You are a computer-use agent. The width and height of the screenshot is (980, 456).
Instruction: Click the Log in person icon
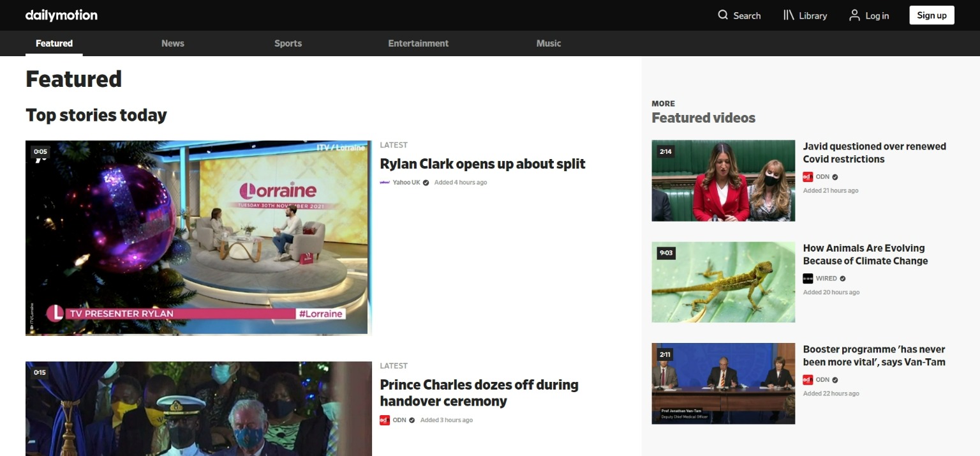pos(854,15)
